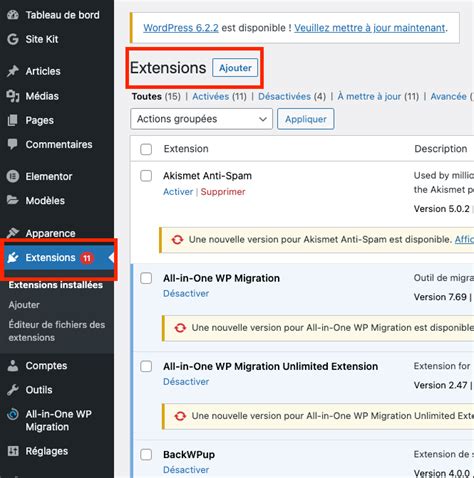Click the Réglages settings icon

coord(13,451)
